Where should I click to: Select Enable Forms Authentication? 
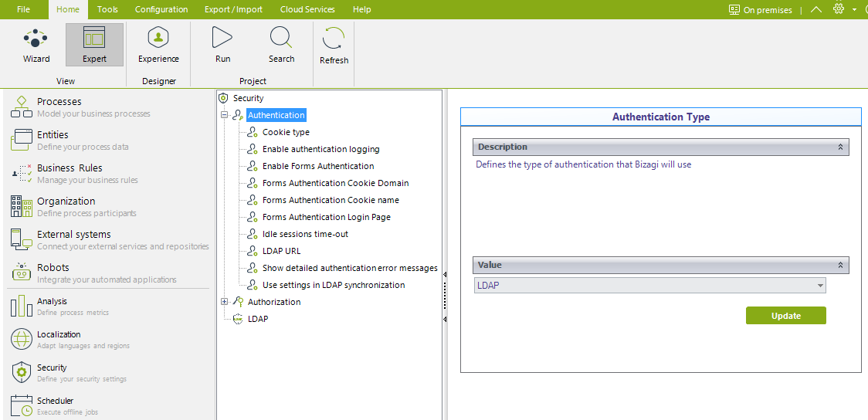click(317, 166)
